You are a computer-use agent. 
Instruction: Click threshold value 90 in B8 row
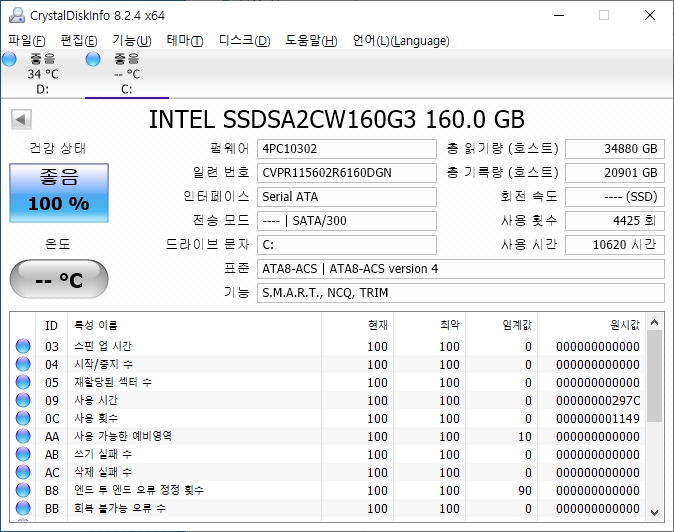pyautogui.click(x=525, y=490)
